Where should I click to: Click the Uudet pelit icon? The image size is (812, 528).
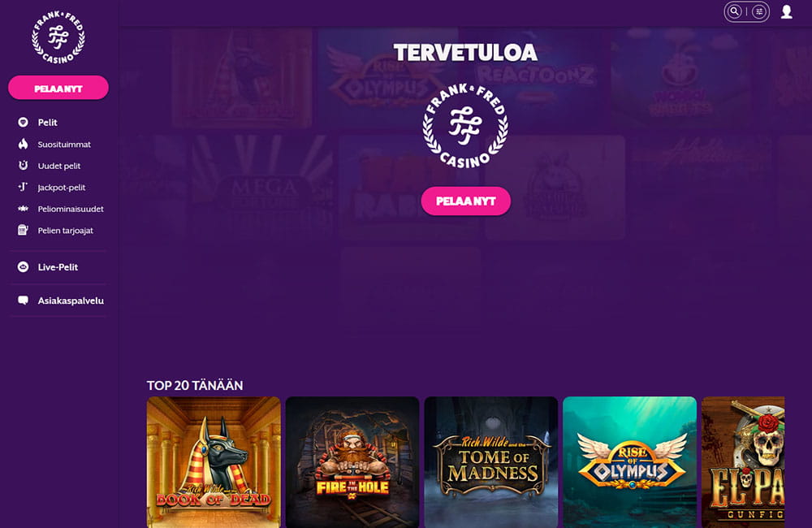pos(23,166)
